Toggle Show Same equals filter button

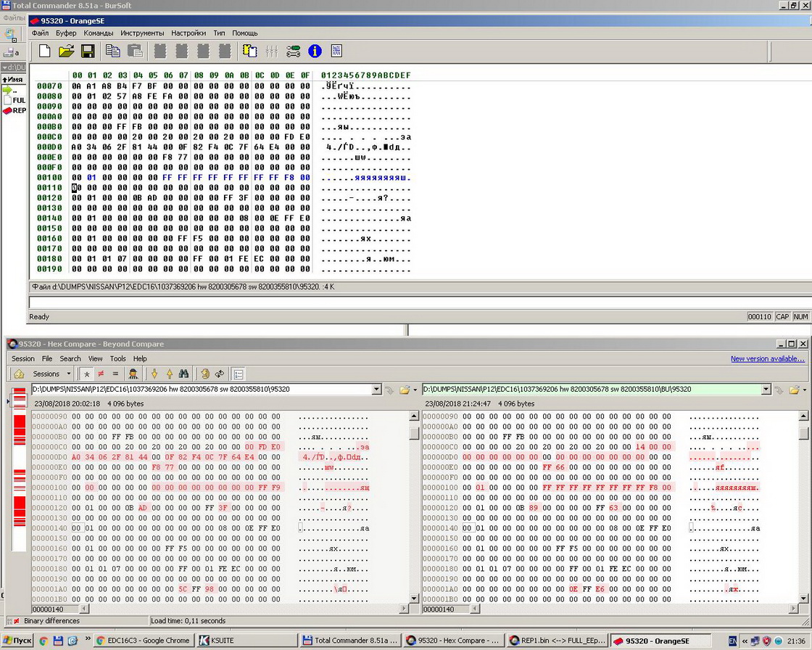115,374
